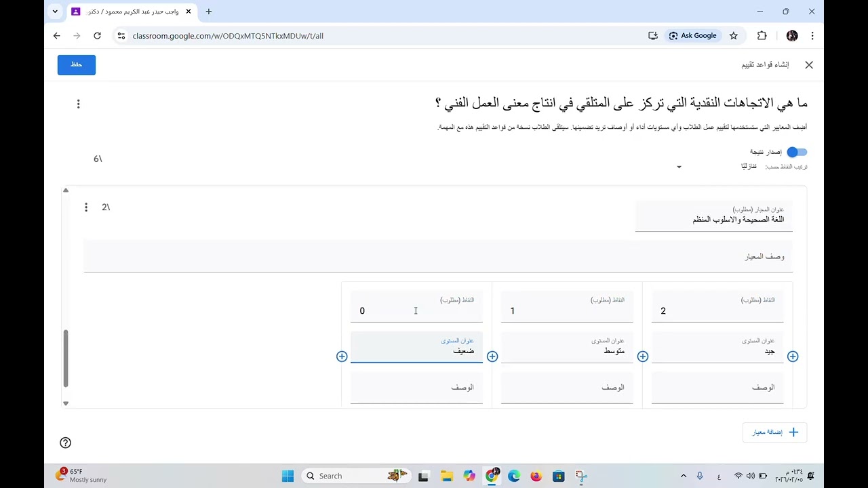Screen dimensions: 868x488
Task: Click the points field showing 0
Action: 416,306
